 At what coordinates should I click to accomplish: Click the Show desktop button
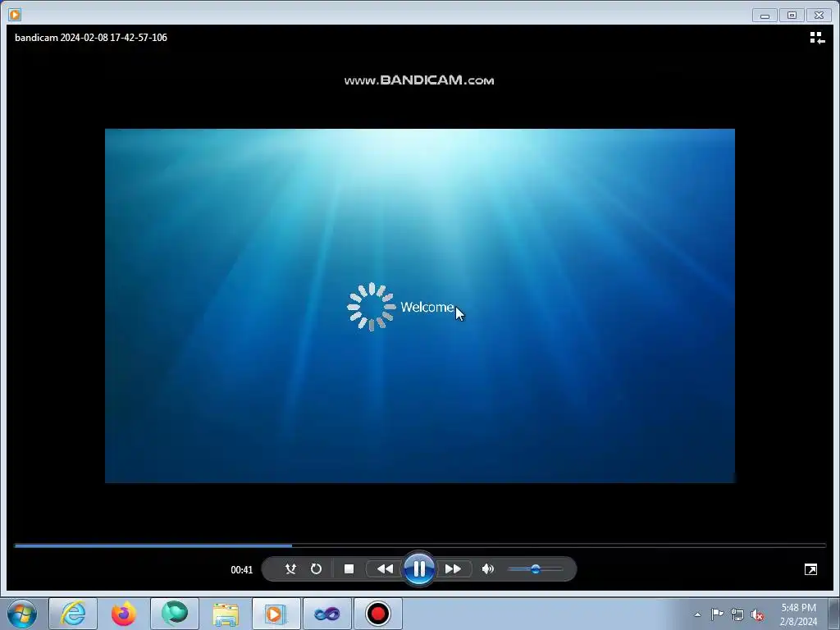[834, 614]
